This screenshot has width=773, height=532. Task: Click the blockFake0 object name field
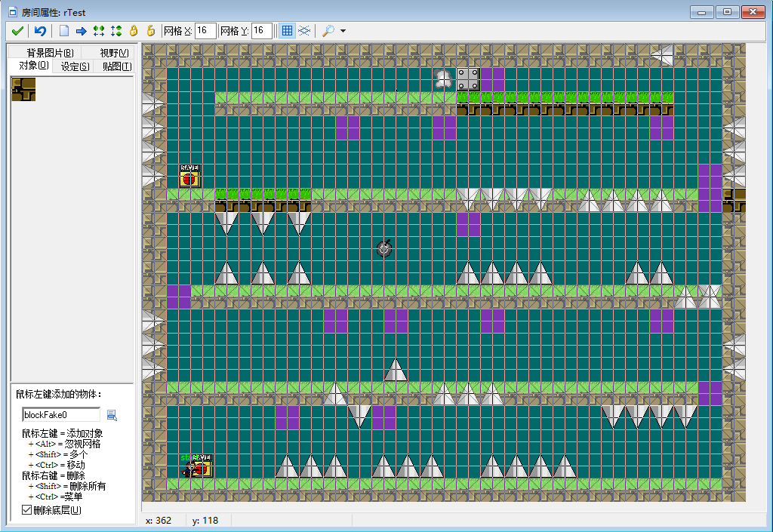60,415
